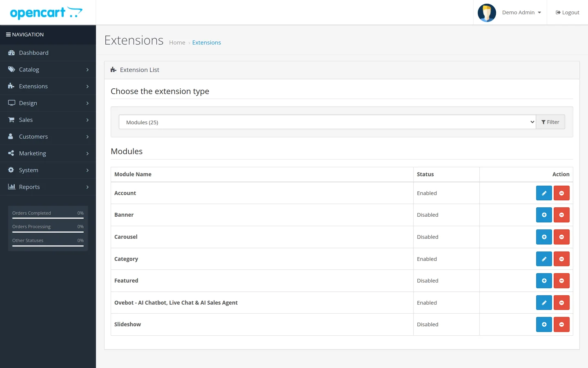588x368 pixels.
Task: Uninstall the Category module
Action: pos(561,259)
